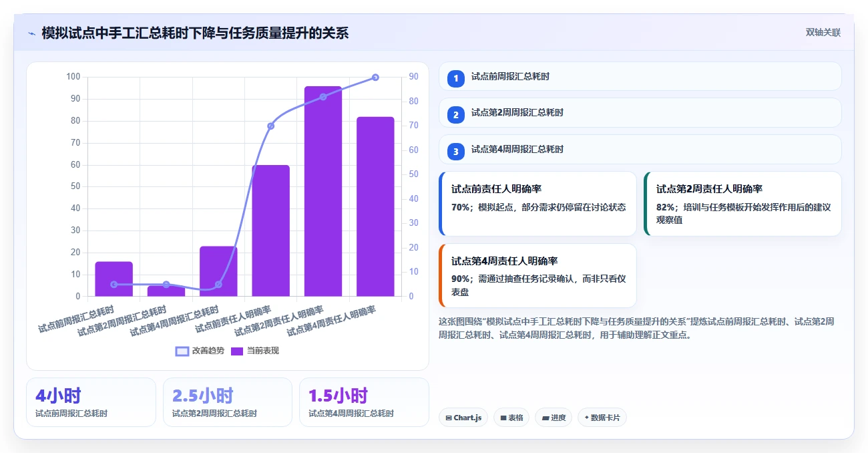Click the 试点第4周责任人明确率 bar
The image size is (868, 453).
tap(375, 206)
